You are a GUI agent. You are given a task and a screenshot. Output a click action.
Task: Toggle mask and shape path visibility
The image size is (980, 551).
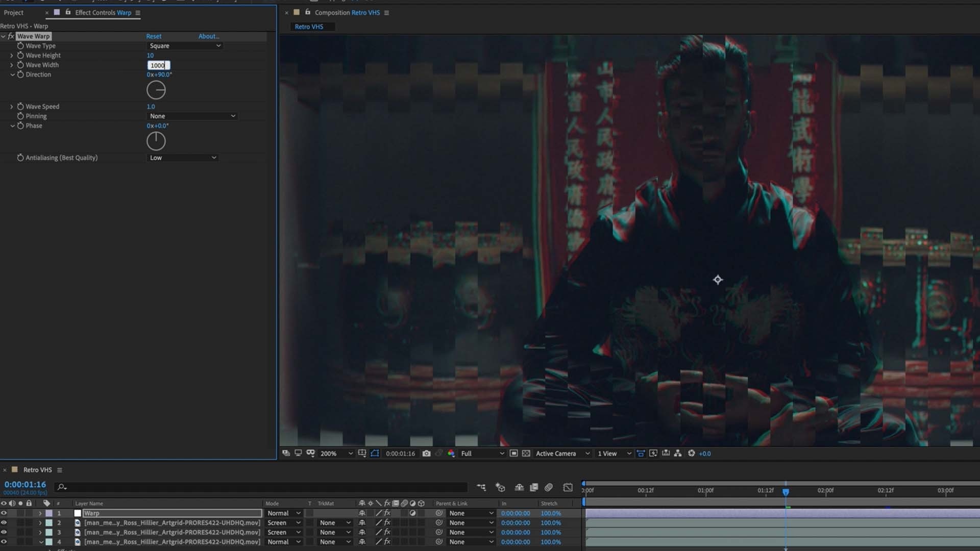pos(375,453)
